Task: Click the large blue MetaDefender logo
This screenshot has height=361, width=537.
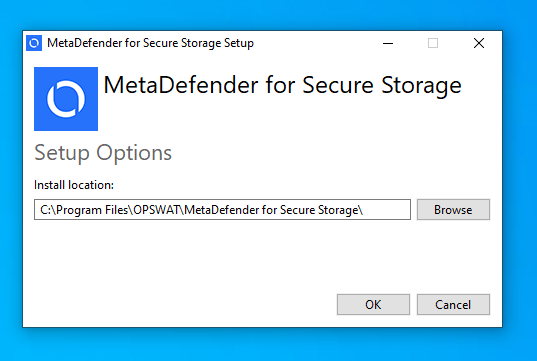Action: [x=66, y=99]
